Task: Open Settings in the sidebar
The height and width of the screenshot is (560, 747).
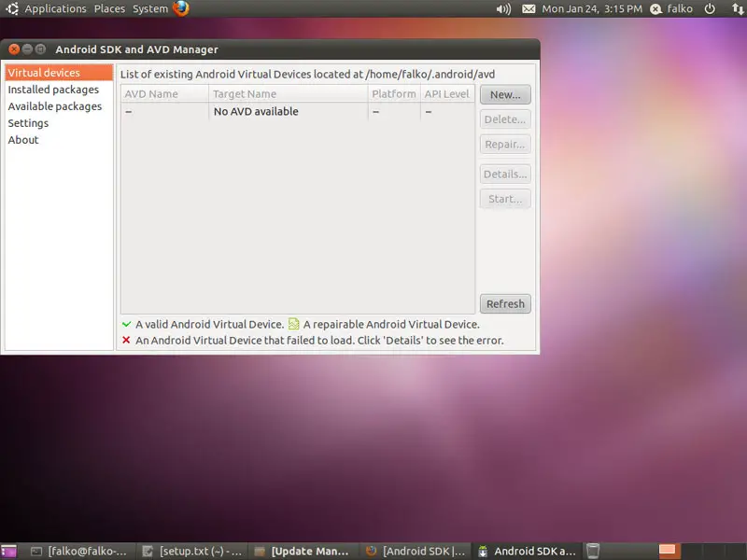Action: [59, 123]
